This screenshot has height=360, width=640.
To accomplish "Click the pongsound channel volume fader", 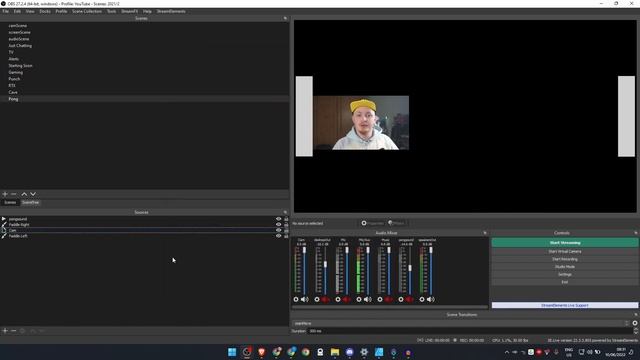I will coord(410,268).
